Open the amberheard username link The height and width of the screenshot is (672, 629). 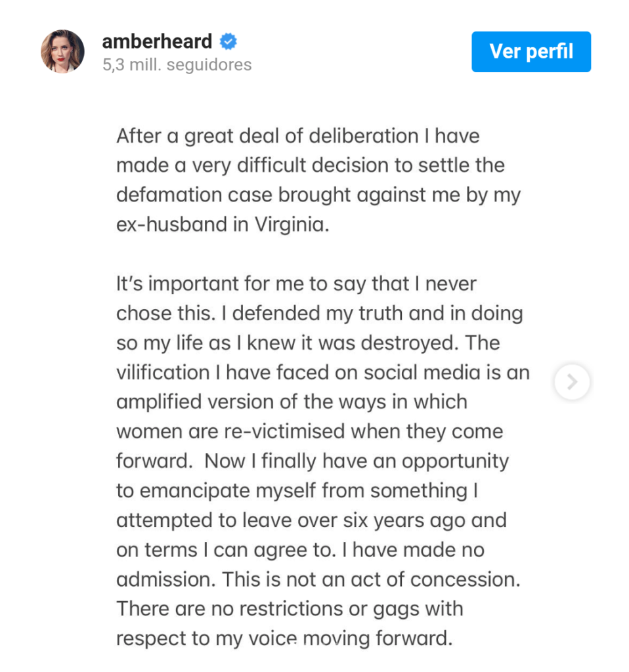(x=157, y=41)
